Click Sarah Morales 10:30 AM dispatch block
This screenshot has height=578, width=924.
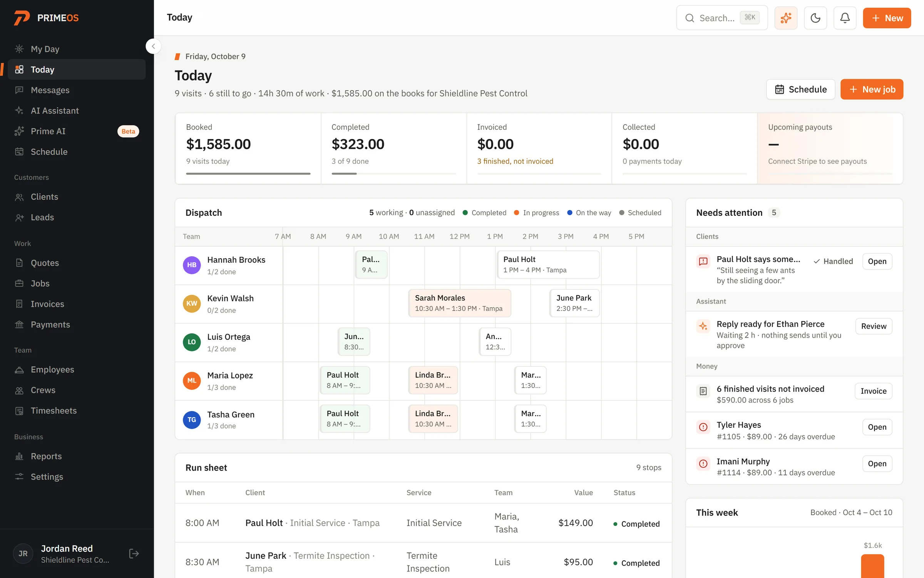pos(460,303)
